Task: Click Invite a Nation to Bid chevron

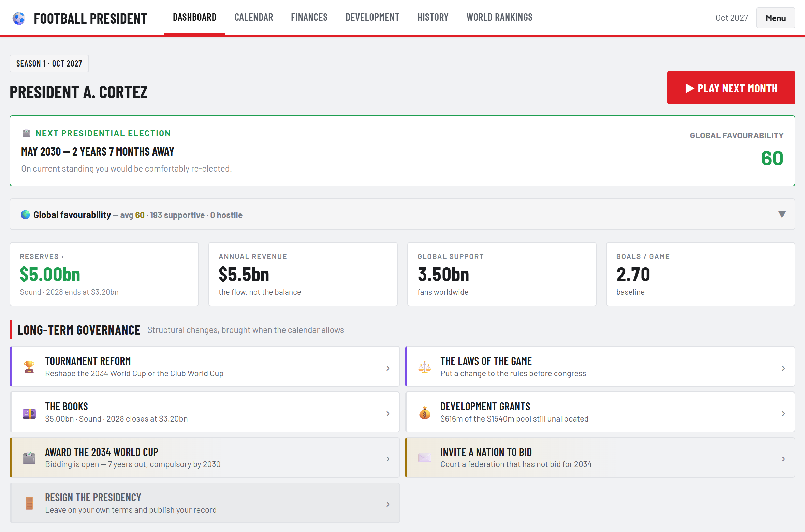Action: (783, 459)
